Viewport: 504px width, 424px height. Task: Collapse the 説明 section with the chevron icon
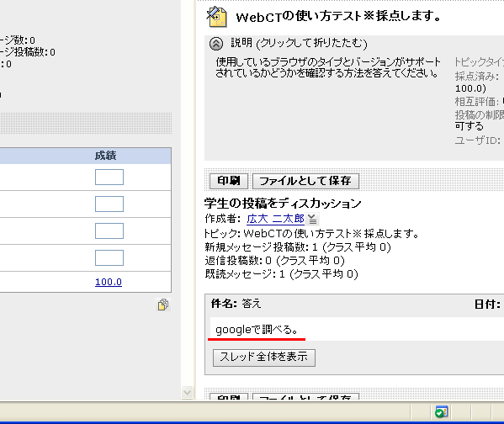216,44
